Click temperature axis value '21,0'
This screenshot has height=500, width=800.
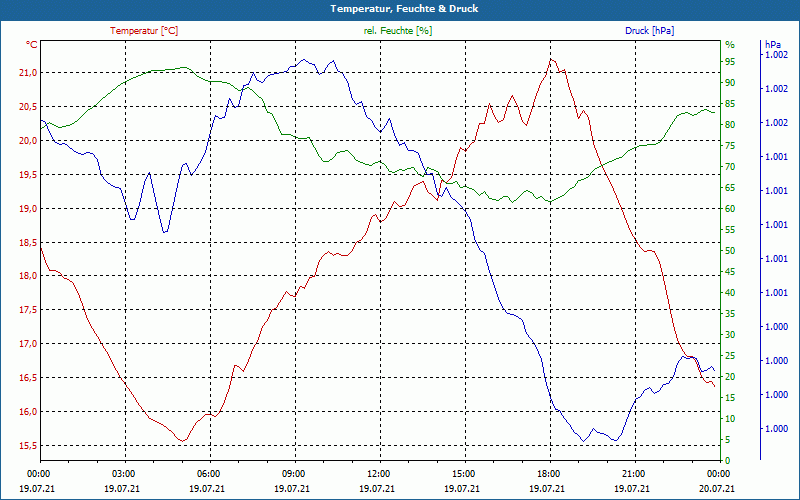tap(28, 73)
